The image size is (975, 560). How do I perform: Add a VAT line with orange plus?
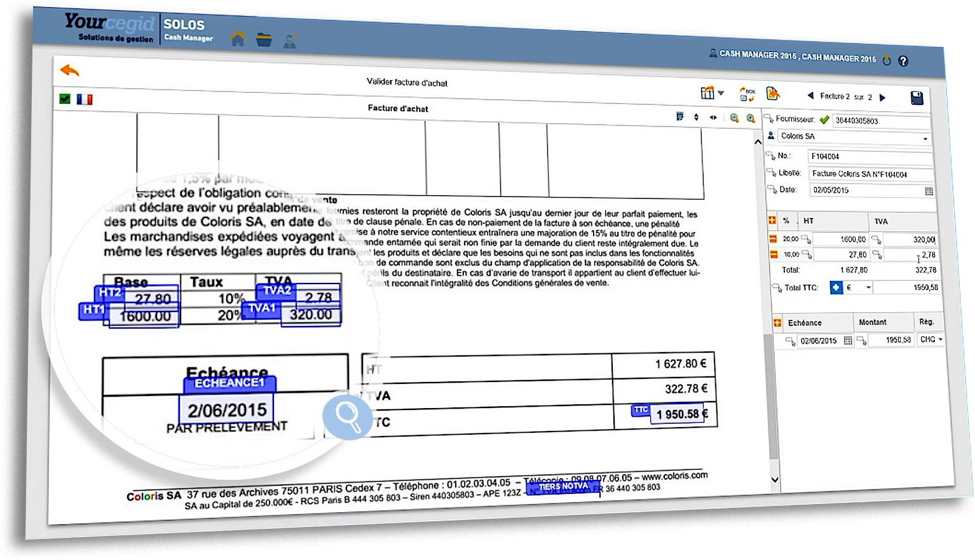coord(773,220)
